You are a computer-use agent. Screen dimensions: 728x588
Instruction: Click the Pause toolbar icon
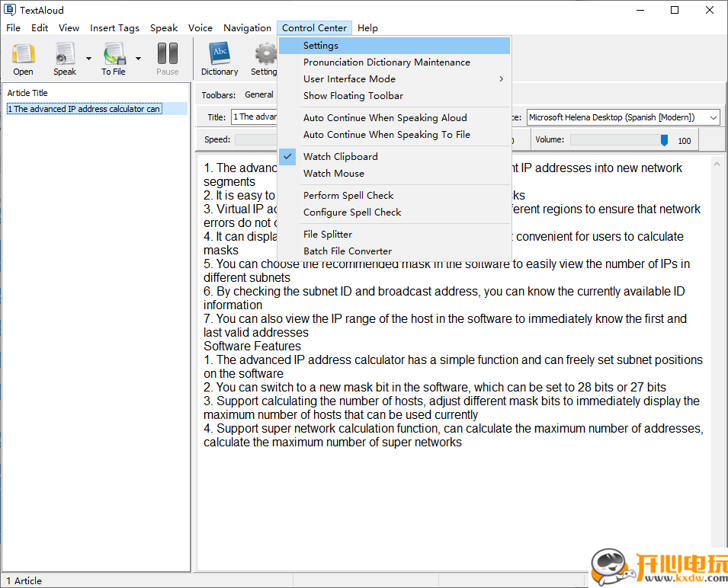pyautogui.click(x=167, y=58)
